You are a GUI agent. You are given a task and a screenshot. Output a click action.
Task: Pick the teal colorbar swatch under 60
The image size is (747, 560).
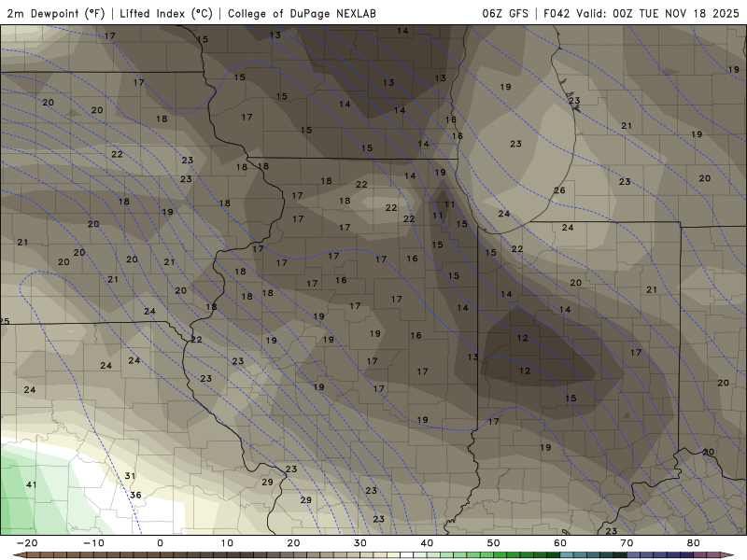coord(567,554)
